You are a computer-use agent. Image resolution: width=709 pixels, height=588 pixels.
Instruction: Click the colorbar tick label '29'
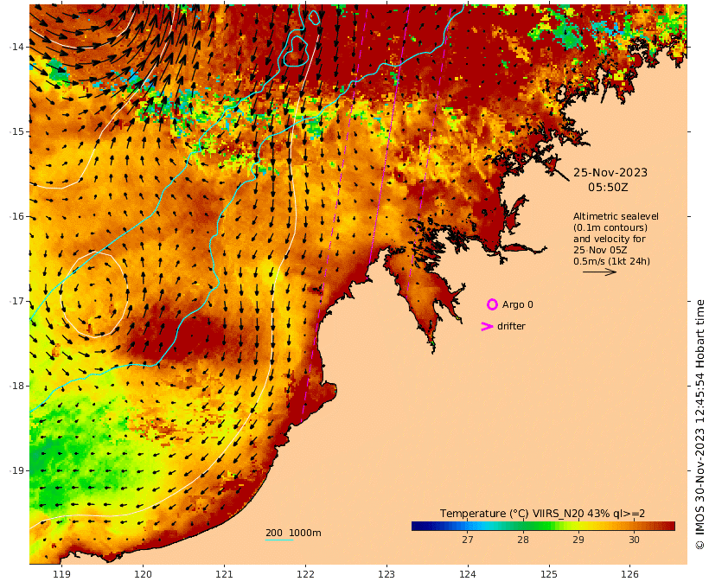[x=578, y=540]
